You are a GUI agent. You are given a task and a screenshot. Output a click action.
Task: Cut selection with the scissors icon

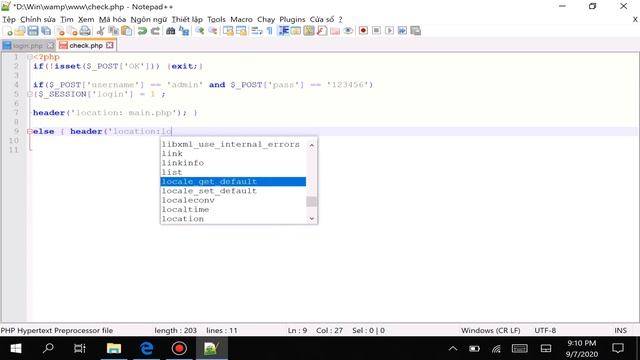(x=100, y=31)
